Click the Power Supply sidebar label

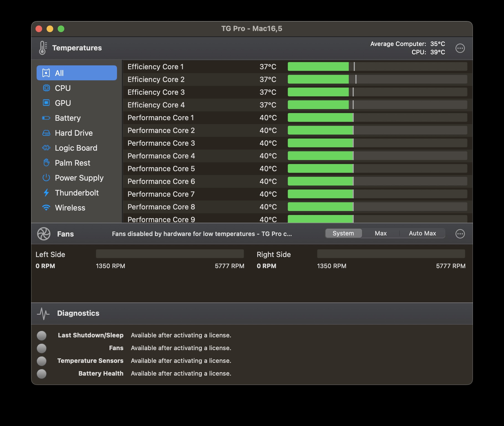(x=79, y=178)
